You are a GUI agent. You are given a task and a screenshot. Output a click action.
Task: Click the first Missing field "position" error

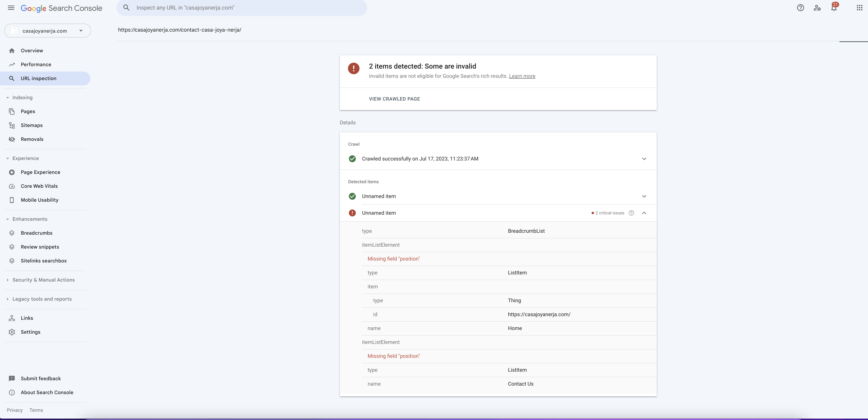tap(394, 259)
